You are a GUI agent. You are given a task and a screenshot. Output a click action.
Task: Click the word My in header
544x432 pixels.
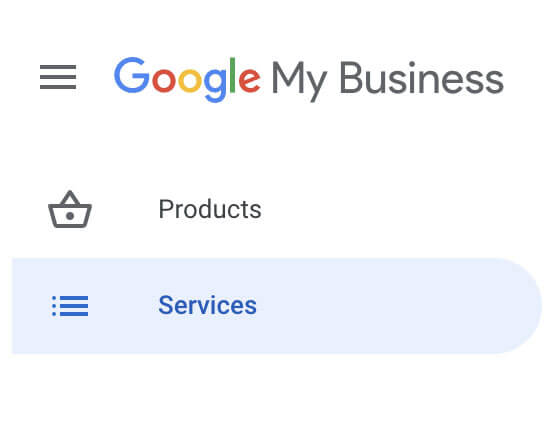click(x=299, y=82)
